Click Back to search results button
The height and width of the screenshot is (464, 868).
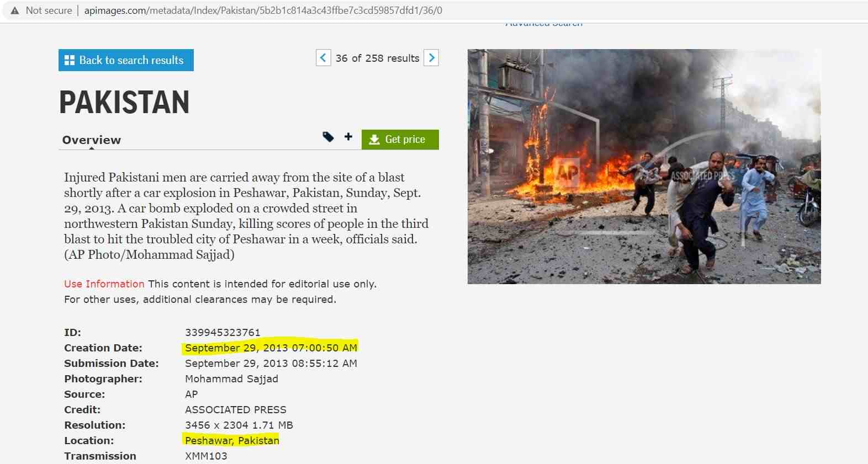click(126, 60)
